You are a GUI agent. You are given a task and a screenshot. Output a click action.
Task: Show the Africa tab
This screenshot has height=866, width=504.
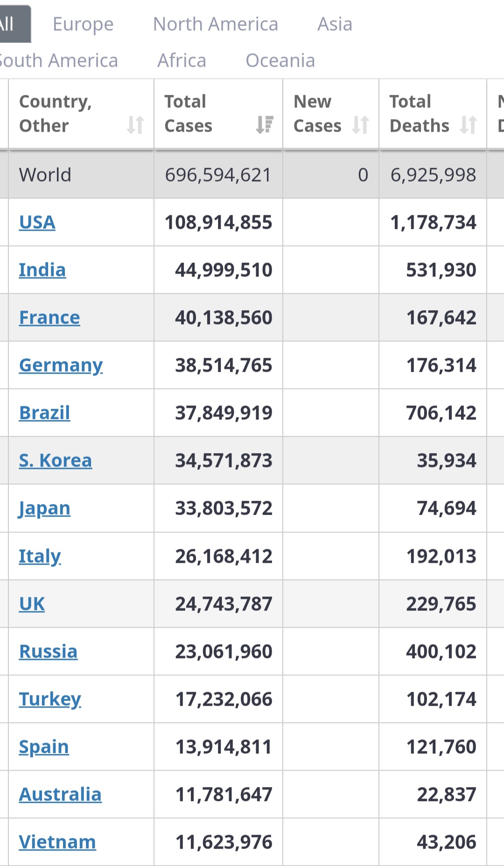182,61
